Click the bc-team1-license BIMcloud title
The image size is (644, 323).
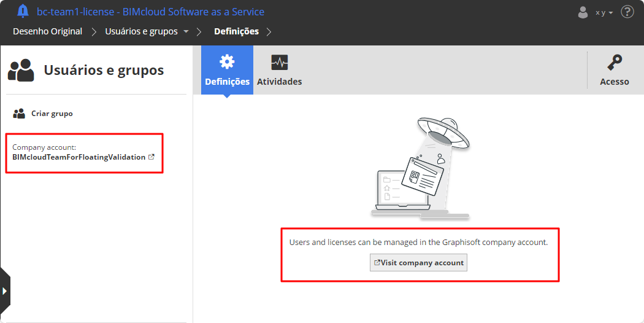150,12
